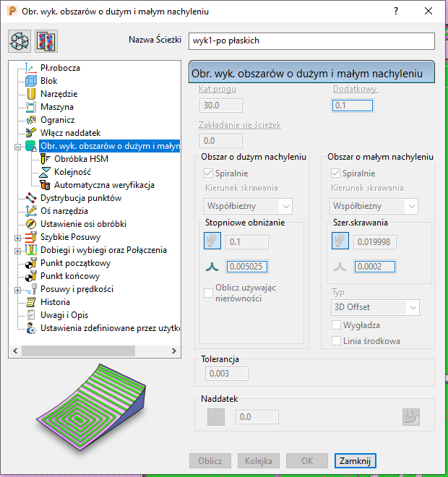Click the Tolerancja 0.003 field
Viewport: 448px width, 477px height.
(227, 374)
